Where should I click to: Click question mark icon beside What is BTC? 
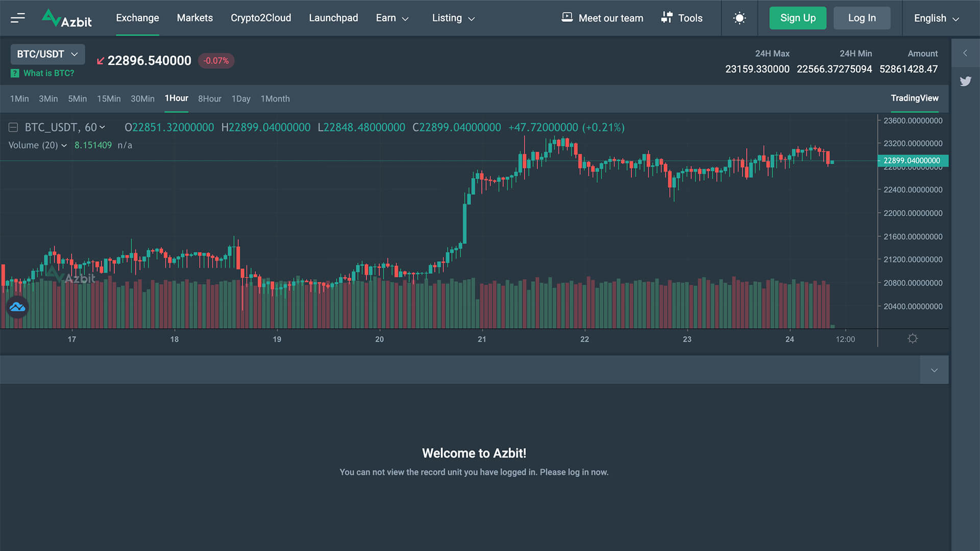pyautogui.click(x=15, y=73)
